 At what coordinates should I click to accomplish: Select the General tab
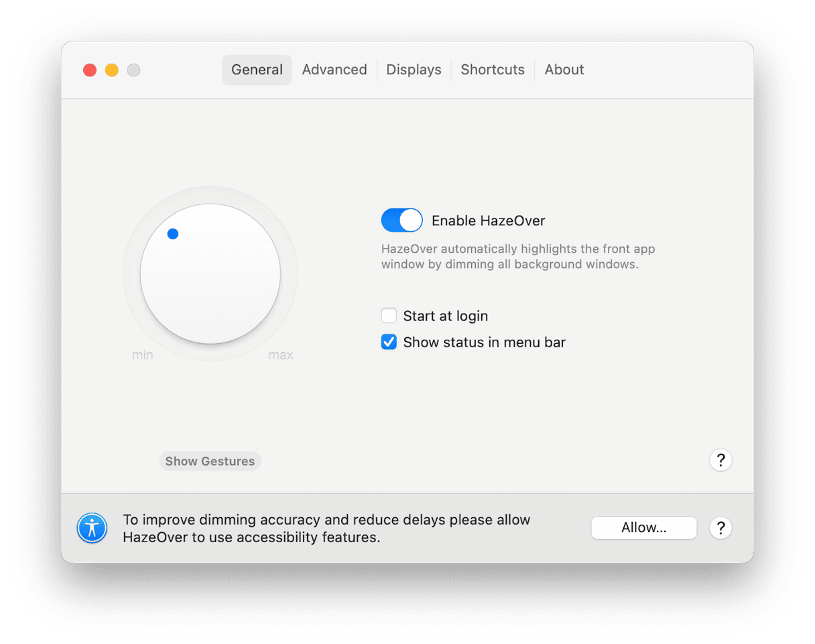(x=257, y=70)
